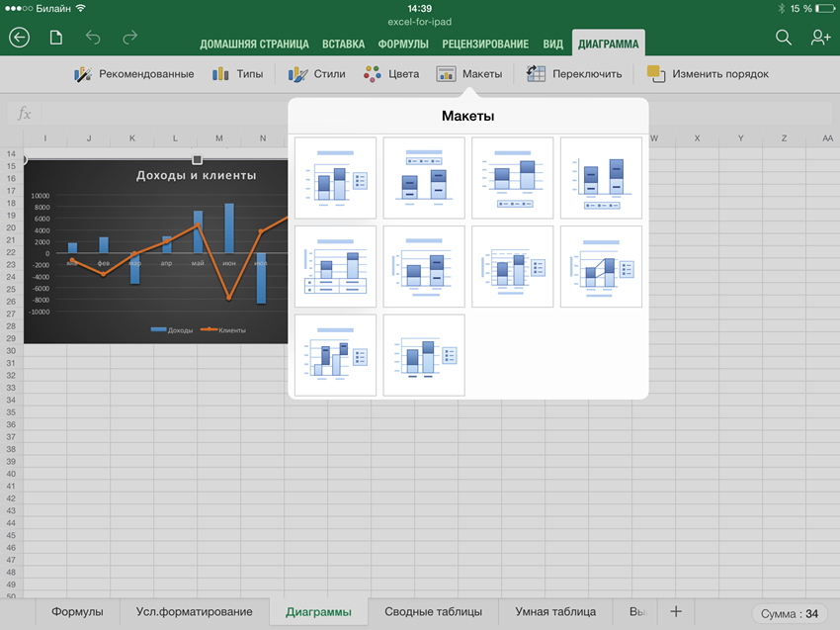
Task: Open Стили chart styles
Action: point(316,74)
